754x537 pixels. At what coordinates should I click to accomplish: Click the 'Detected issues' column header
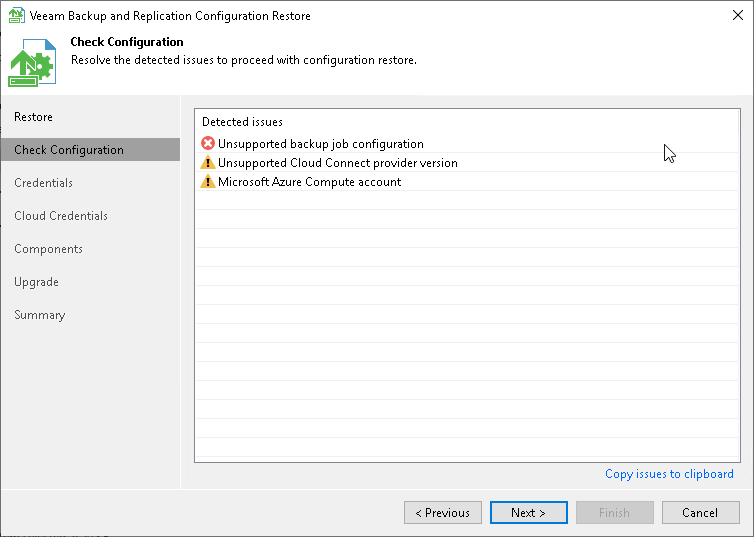pos(242,122)
